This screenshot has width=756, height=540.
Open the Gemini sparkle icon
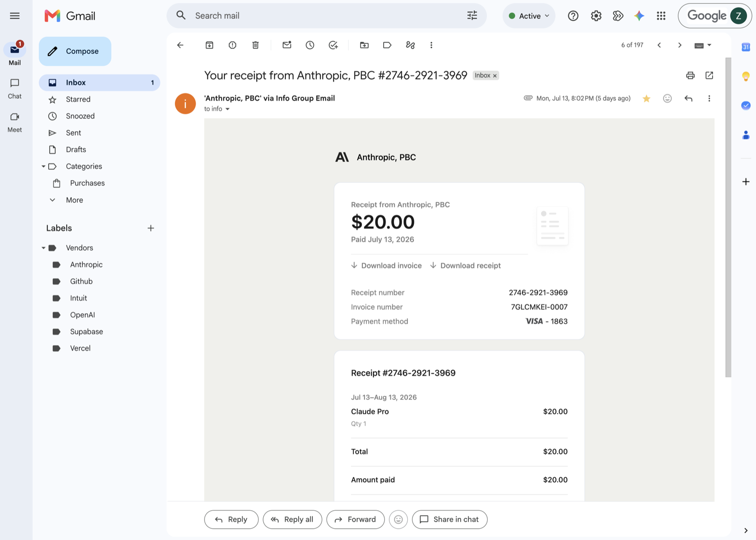click(x=639, y=16)
